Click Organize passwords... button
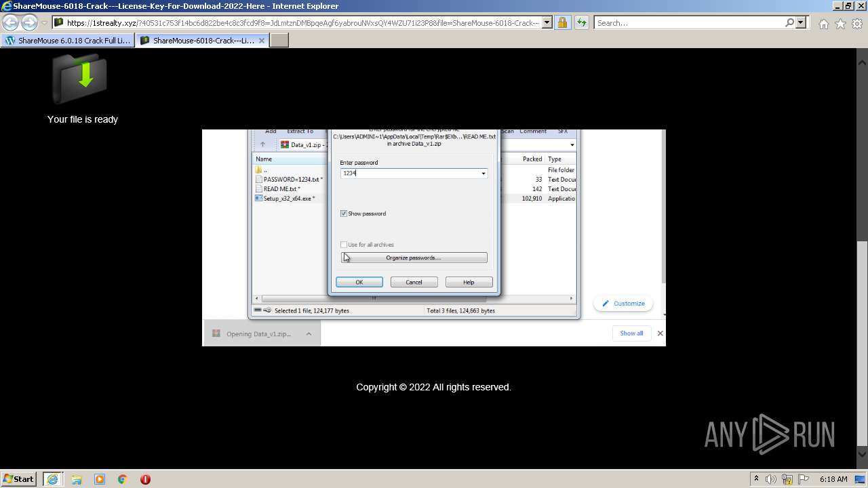 coord(414,258)
